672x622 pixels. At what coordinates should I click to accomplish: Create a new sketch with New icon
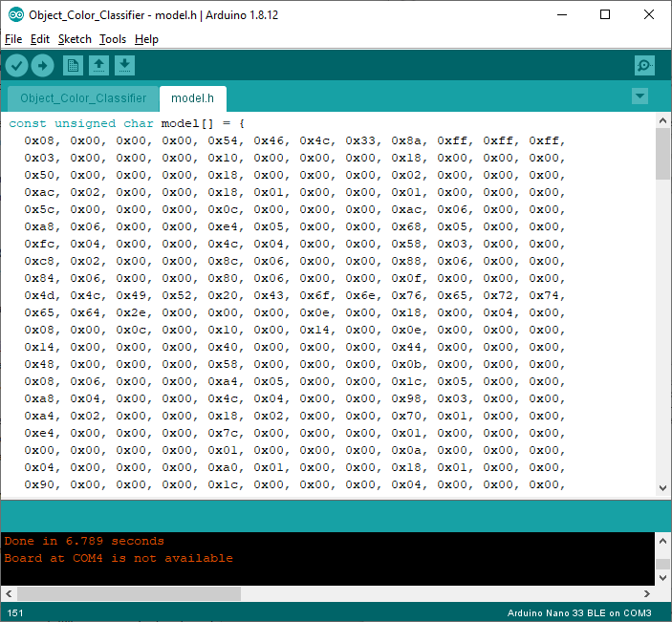click(x=73, y=65)
